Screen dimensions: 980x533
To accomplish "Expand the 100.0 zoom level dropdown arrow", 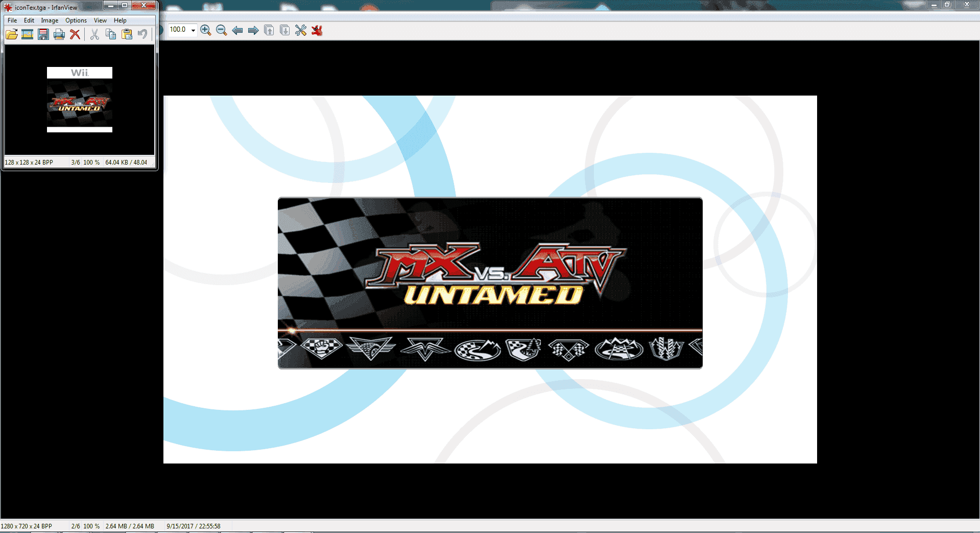I will click(193, 30).
